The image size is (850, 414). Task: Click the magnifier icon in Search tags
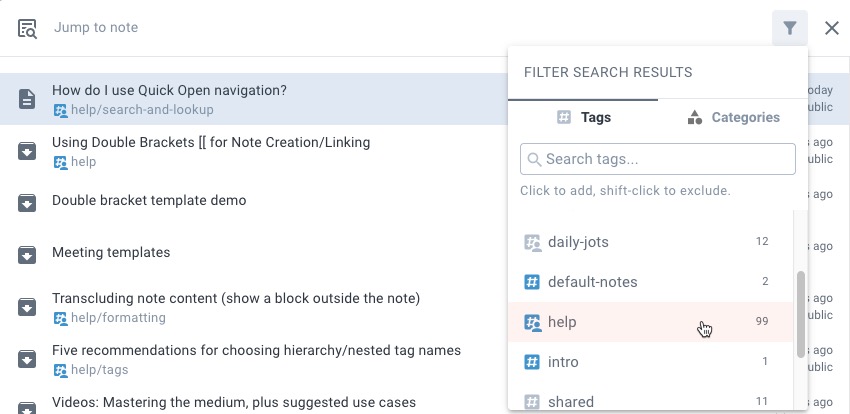coord(534,159)
